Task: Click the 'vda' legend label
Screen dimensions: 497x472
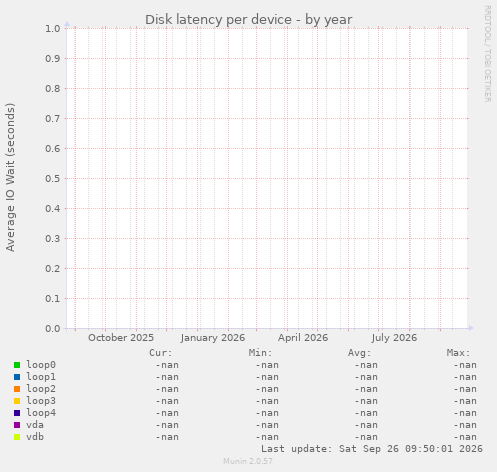Action: (x=35, y=425)
